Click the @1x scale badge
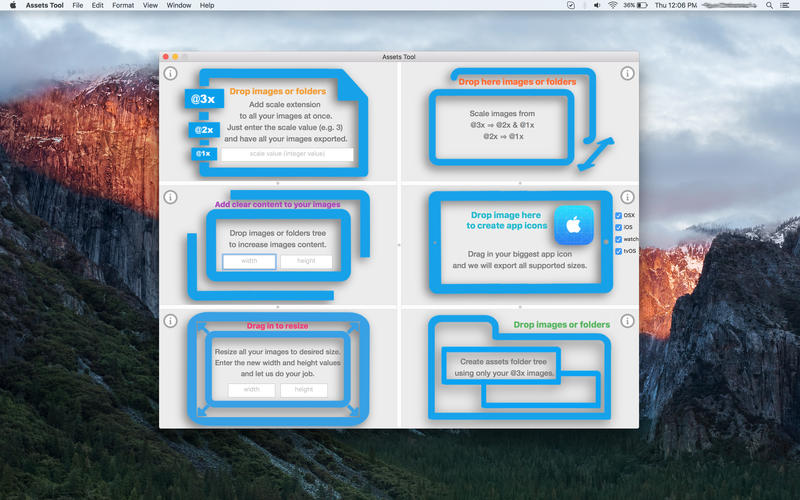Viewport: 800px width, 500px height. pyautogui.click(x=204, y=154)
